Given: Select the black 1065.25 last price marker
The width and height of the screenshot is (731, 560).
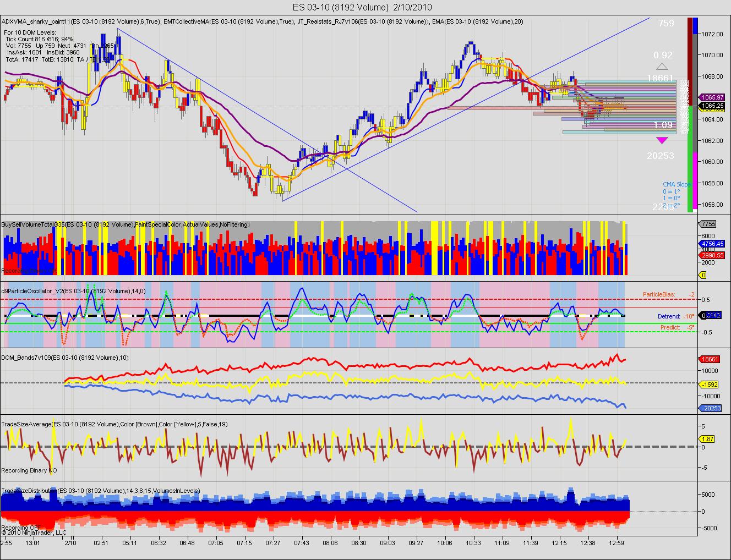Looking at the screenshot, I should (712, 105).
